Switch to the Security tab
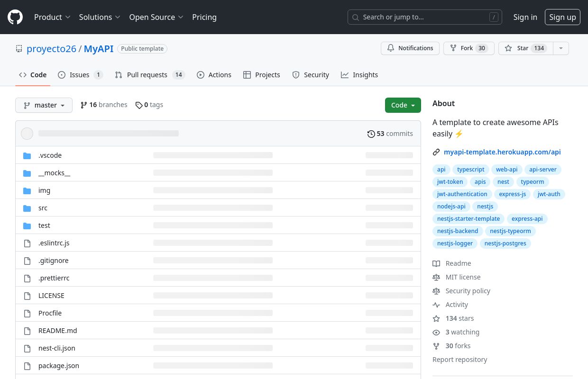Image resolution: width=588 pixels, height=379 pixels. point(311,75)
